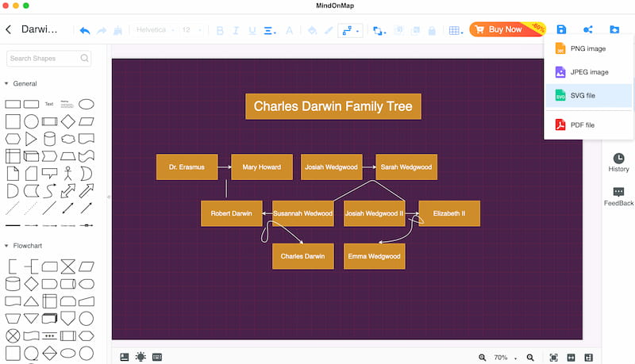Click the Save icon in toolbar
Screen dimensions: 635x364
pos(561,30)
